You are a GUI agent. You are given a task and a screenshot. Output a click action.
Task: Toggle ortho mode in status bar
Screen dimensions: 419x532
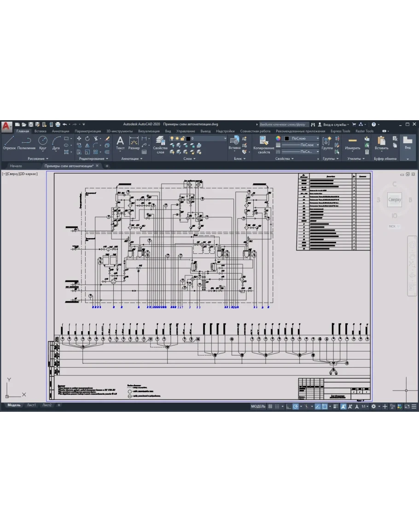tap(288, 407)
